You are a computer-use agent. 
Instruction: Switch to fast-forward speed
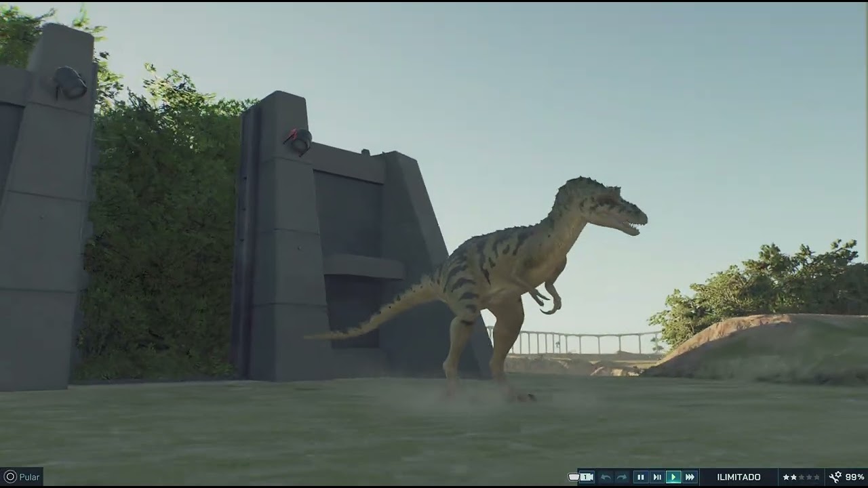point(690,477)
